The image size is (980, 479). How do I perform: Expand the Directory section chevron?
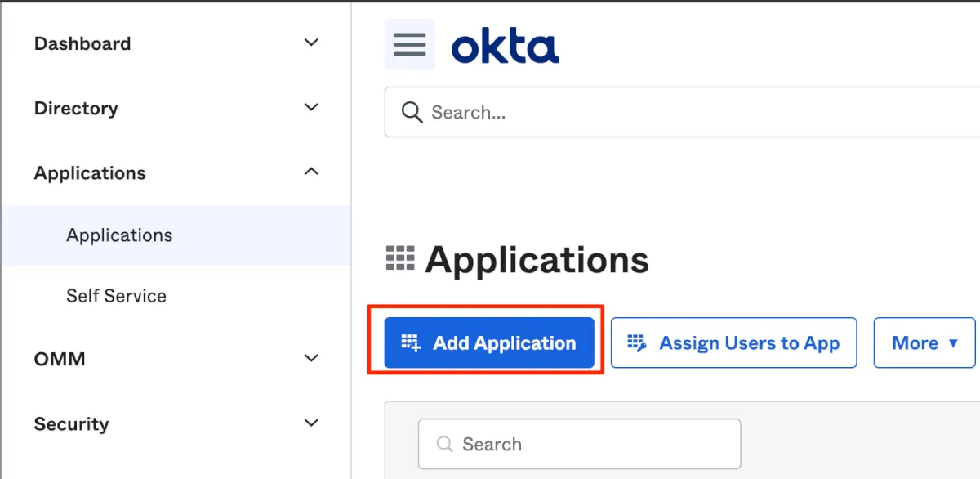pos(311,107)
